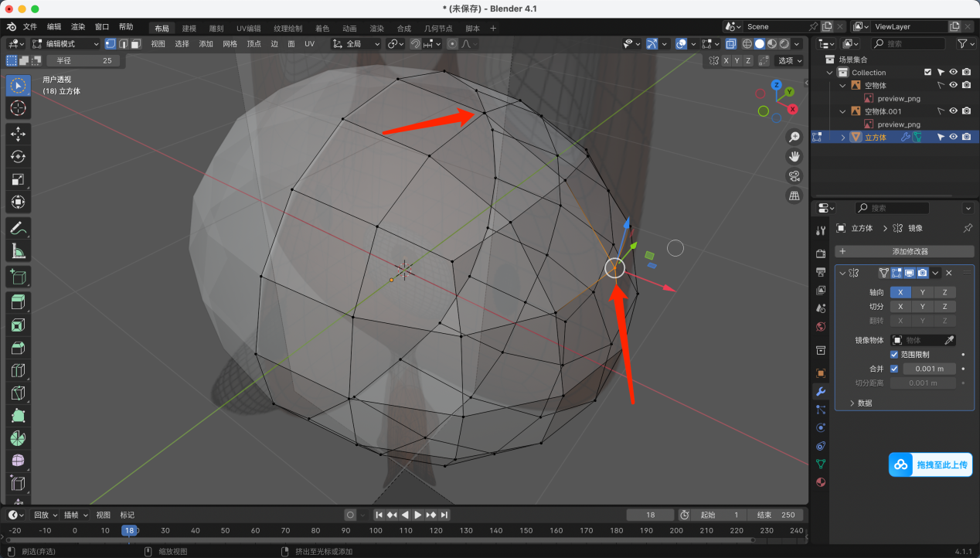This screenshot has width=980, height=558.
Task: Collapse the Collection in the outliner
Action: click(830, 73)
